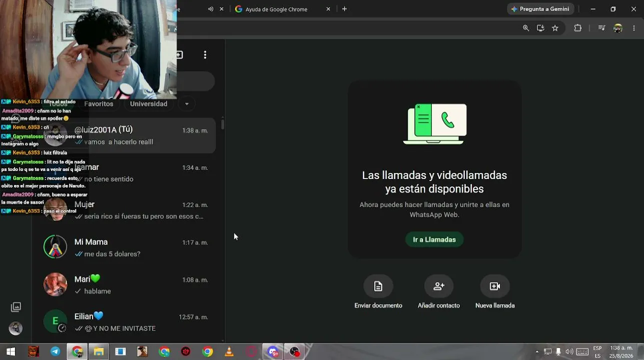Open a new Chrome tab
The image size is (644, 360).
pos(344,9)
